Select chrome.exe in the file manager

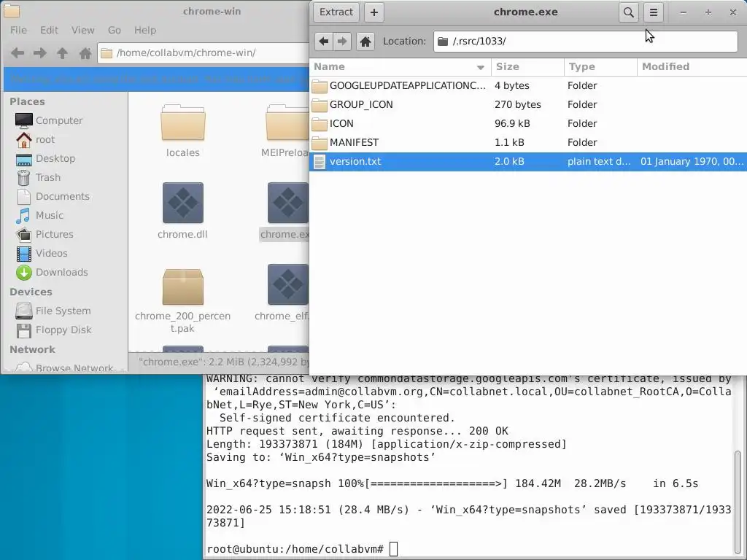[285, 211]
